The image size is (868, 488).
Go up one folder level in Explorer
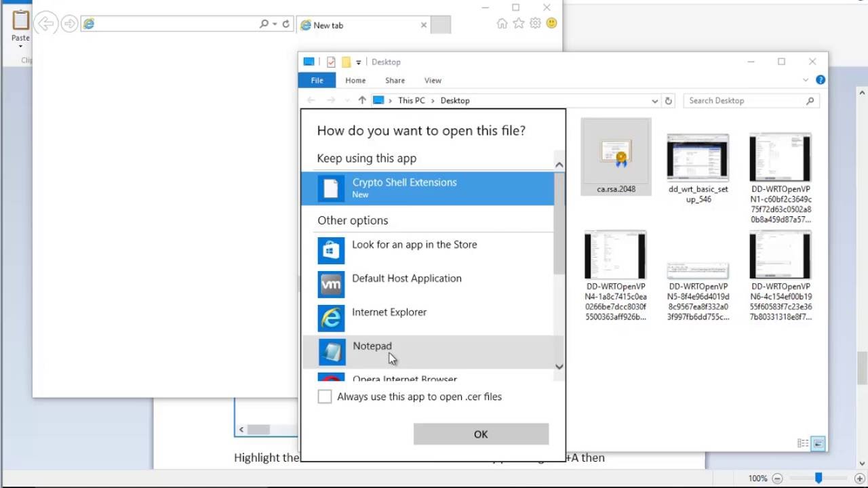click(362, 100)
